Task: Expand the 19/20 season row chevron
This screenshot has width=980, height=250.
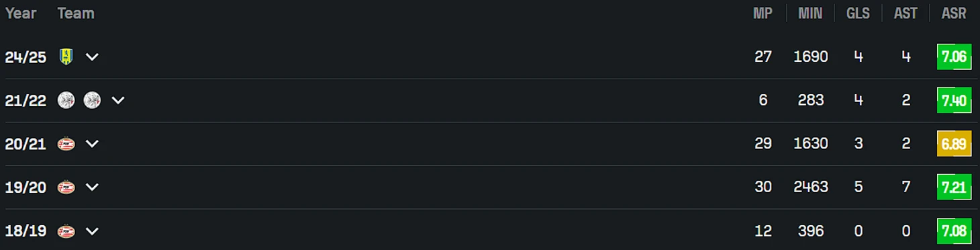Action: [x=92, y=188]
